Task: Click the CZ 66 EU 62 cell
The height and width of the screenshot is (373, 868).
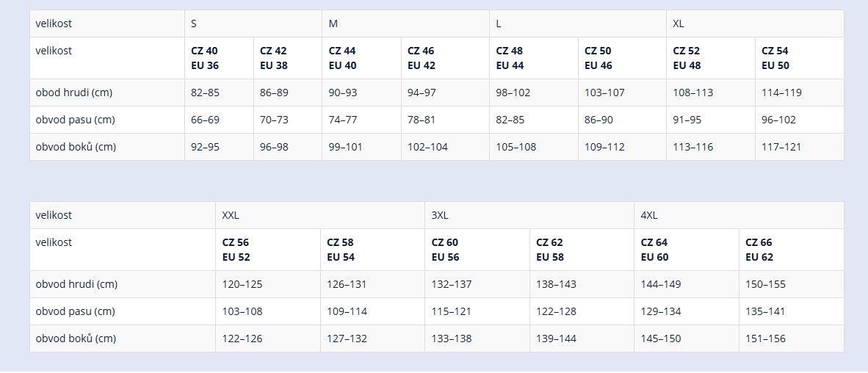Action: (792, 250)
